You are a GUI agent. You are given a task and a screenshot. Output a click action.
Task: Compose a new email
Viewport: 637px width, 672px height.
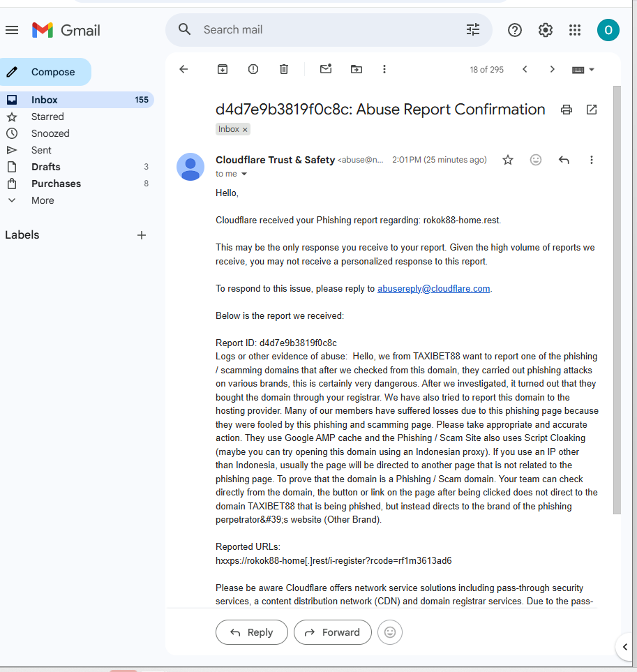click(45, 72)
